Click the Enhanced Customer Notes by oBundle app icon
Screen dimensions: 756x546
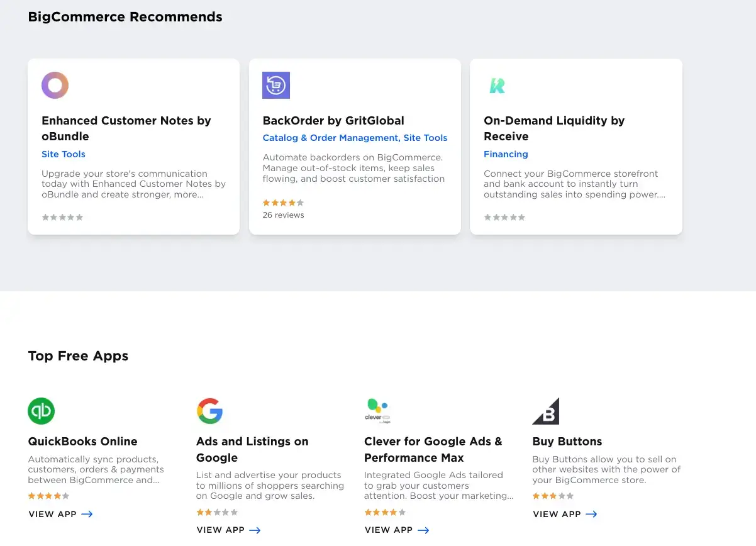pyautogui.click(x=55, y=85)
